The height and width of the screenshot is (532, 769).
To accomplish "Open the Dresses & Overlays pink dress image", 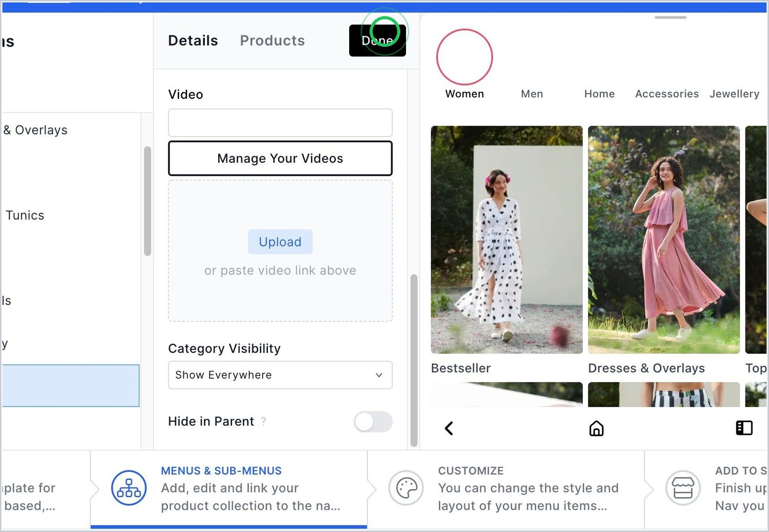I will (x=664, y=240).
